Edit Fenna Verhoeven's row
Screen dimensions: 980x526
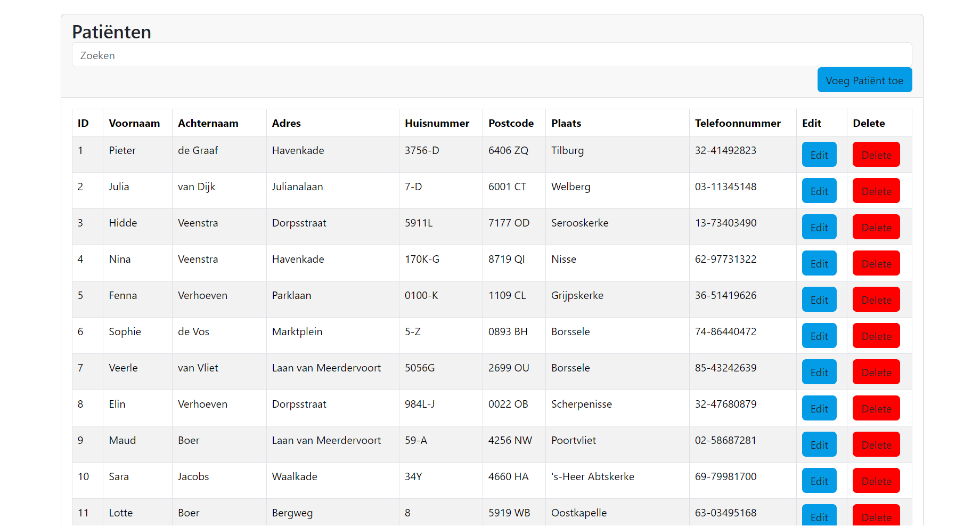[x=819, y=300]
